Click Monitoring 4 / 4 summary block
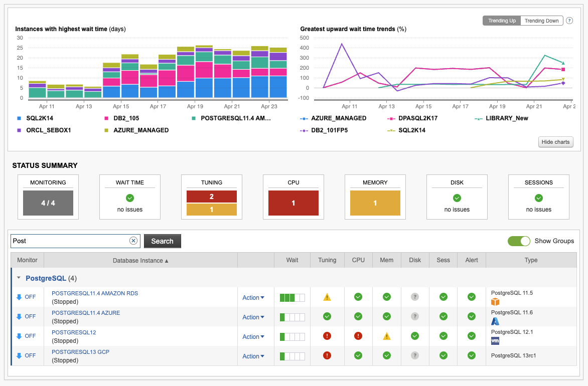 (48, 203)
